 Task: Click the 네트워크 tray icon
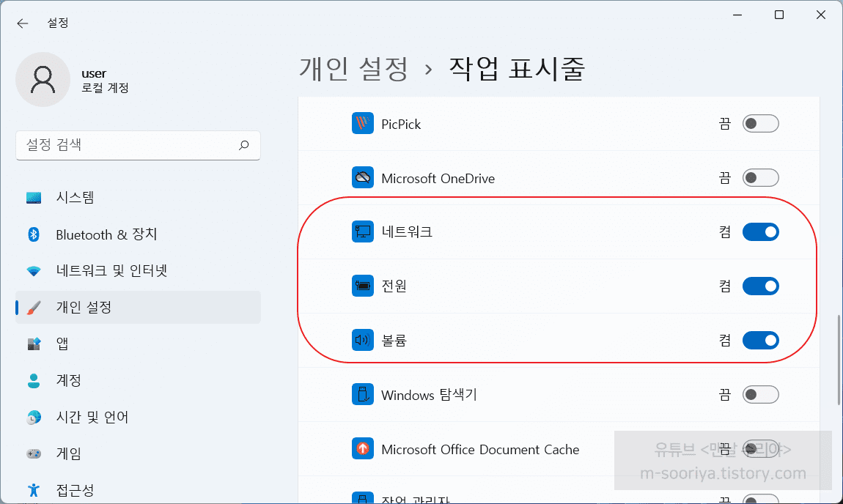pyautogui.click(x=363, y=231)
